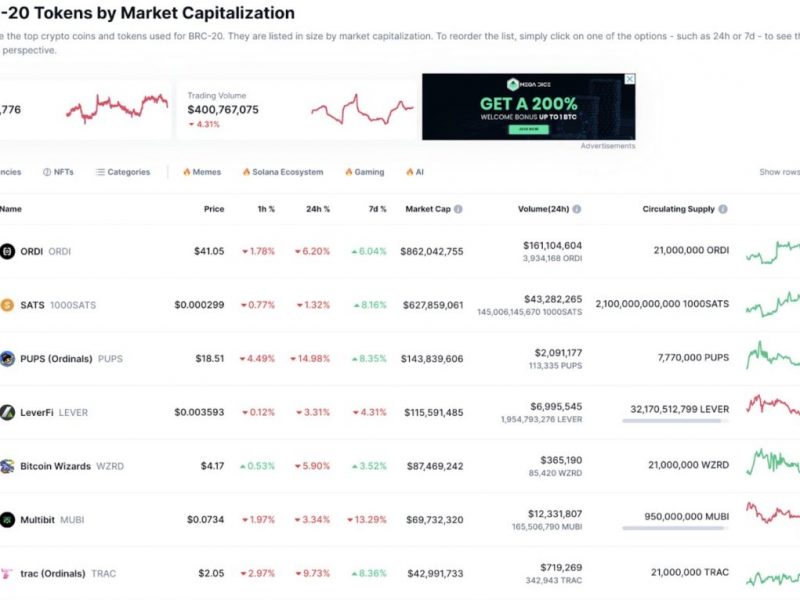The height and width of the screenshot is (600, 800).
Task: Click the Bitcoin Wizards token icon
Action: (x=7, y=466)
